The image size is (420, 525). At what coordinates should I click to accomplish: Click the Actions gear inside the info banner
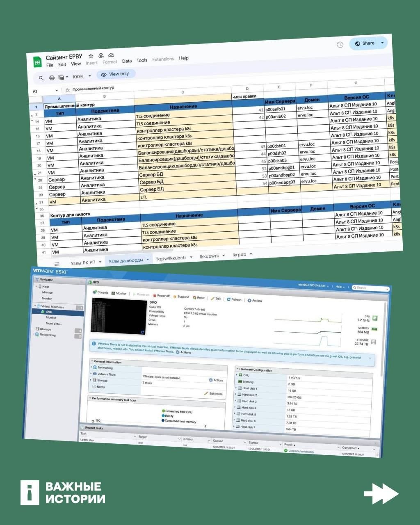coord(183,352)
